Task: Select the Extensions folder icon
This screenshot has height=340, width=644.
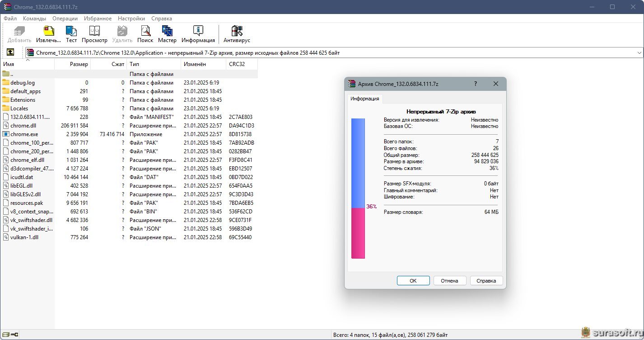Action: 6,99
